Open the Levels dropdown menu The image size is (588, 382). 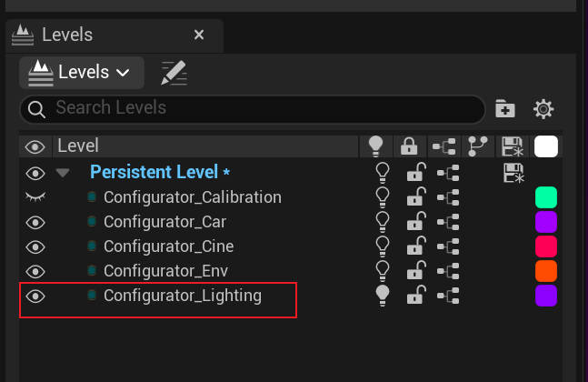(x=82, y=73)
